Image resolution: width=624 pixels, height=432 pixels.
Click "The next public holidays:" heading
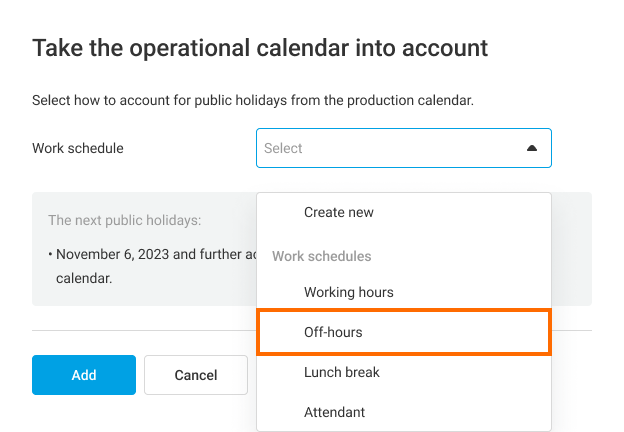[x=125, y=220]
